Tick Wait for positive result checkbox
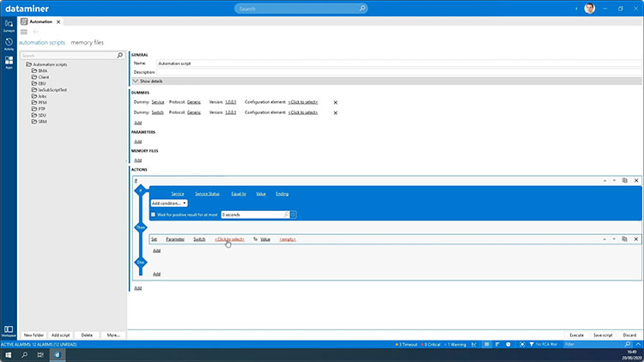 click(153, 214)
